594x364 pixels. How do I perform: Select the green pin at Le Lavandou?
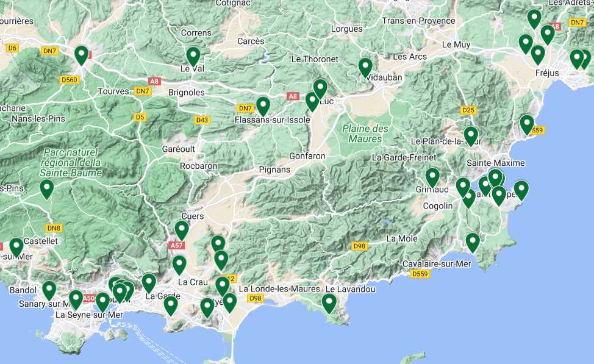[329, 303]
